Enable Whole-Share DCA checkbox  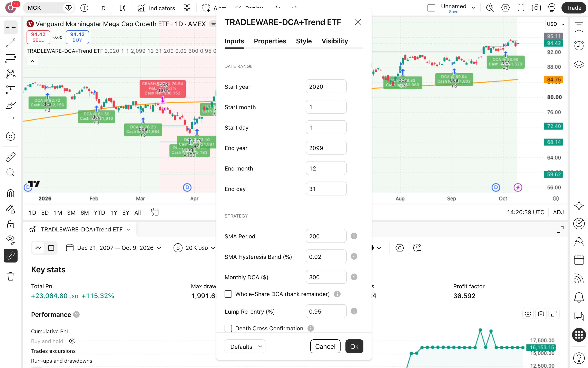click(x=228, y=294)
